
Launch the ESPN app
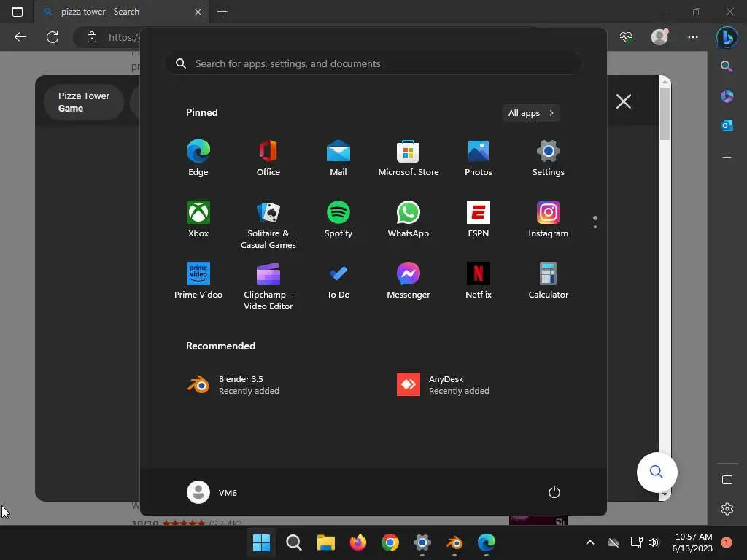[479, 219]
